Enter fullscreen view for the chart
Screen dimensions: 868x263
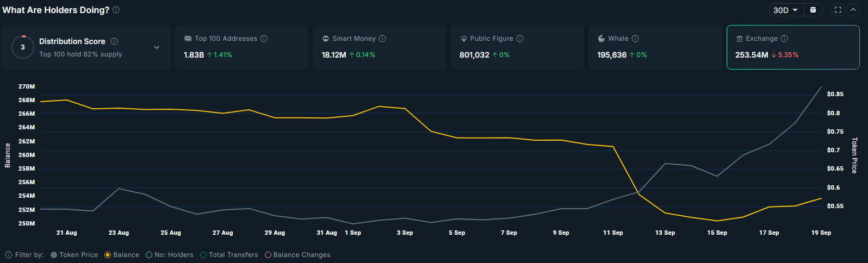[x=838, y=10]
